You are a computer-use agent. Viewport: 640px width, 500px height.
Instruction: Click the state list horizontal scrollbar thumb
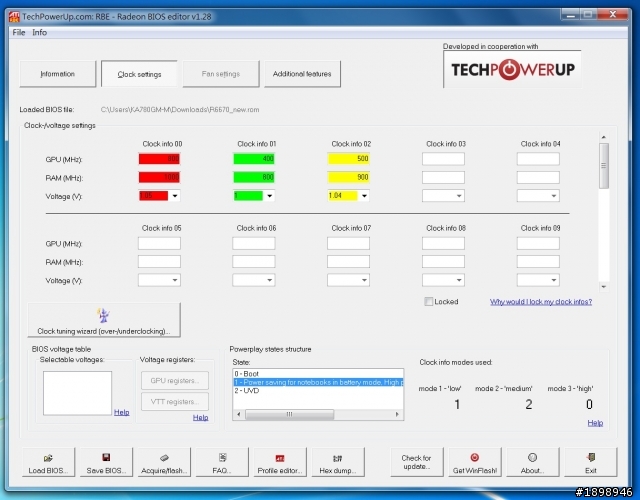pos(289,414)
